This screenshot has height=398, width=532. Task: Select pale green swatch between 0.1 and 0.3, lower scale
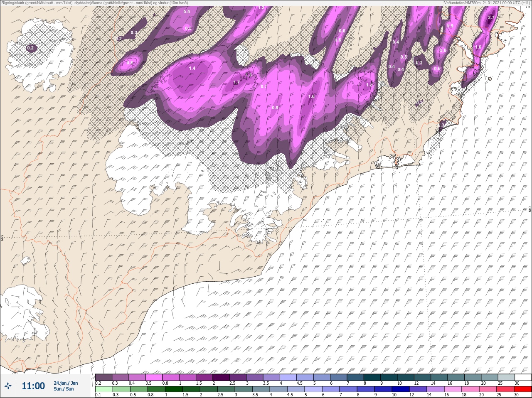tap(104, 389)
